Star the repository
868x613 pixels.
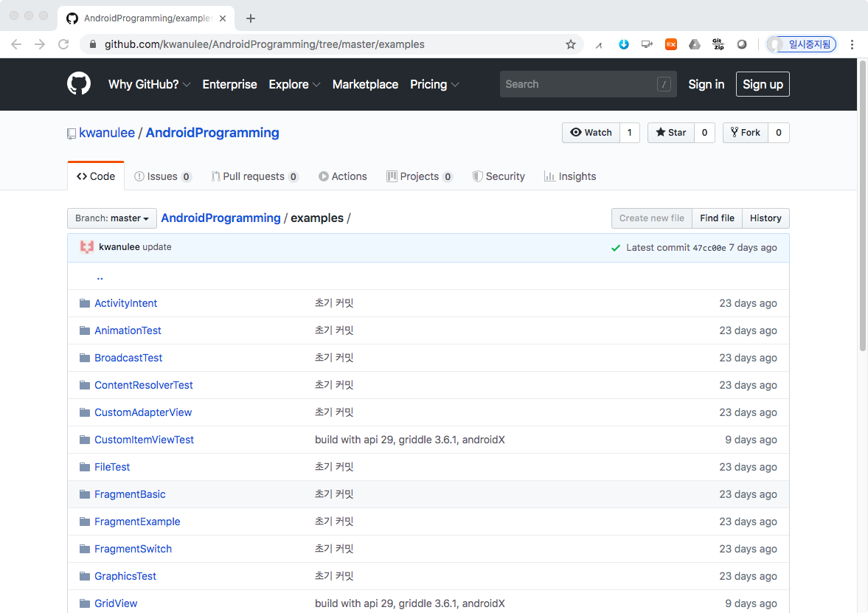click(671, 132)
